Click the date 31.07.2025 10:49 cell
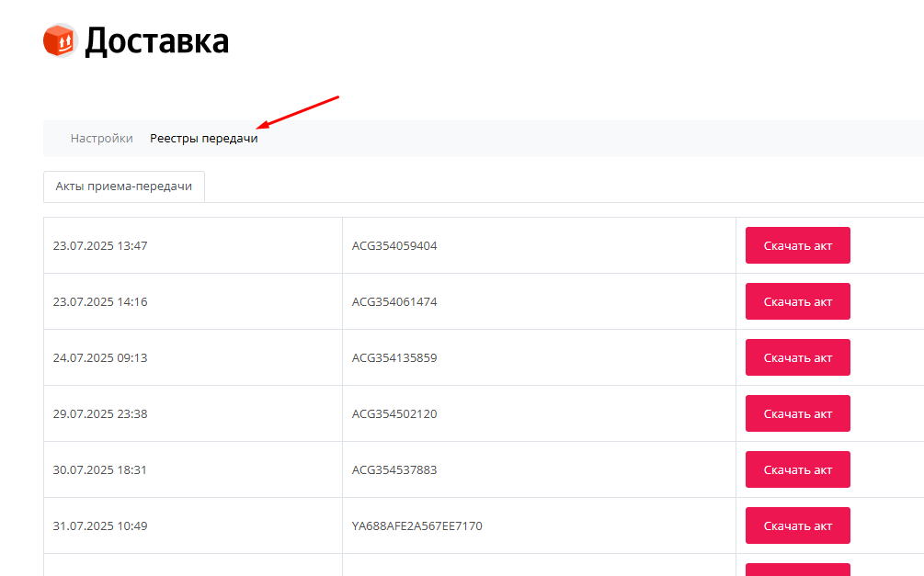The height and width of the screenshot is (576, 924). pos(193,525)
